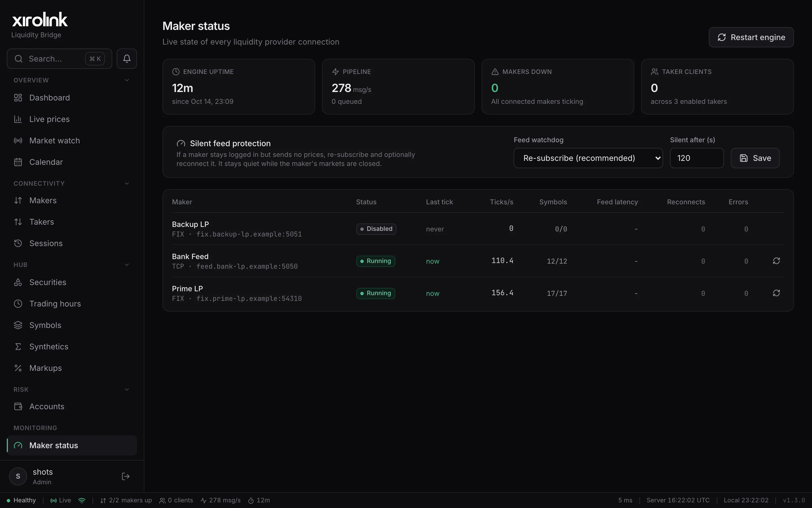Focus the Search box
Screen dimensions: 812x508
point(59,59)
